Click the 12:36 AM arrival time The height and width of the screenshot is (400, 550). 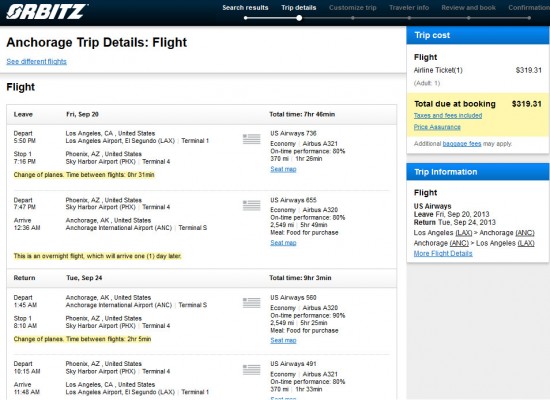(27, 228)
